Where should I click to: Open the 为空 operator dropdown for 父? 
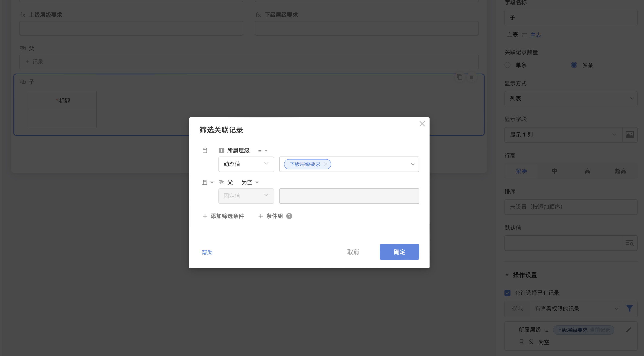[250, 182]
